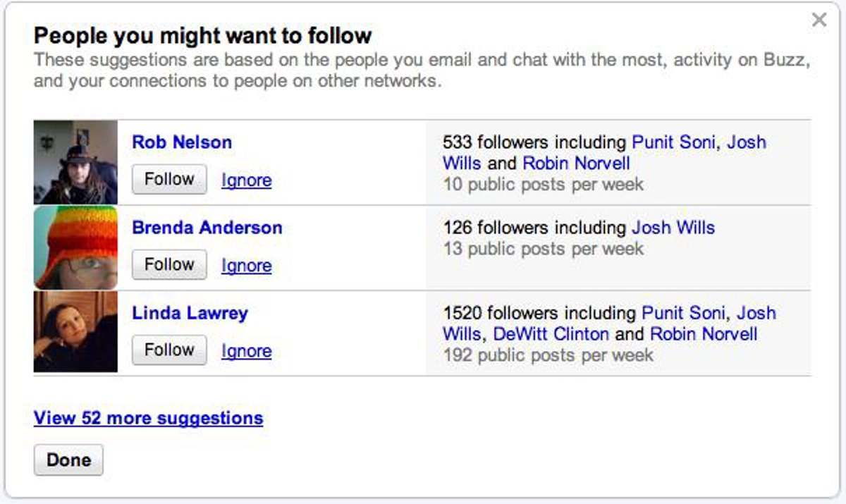View 52 more suggestions
Viewport: 846px width, 504px height.
[148, 418]
